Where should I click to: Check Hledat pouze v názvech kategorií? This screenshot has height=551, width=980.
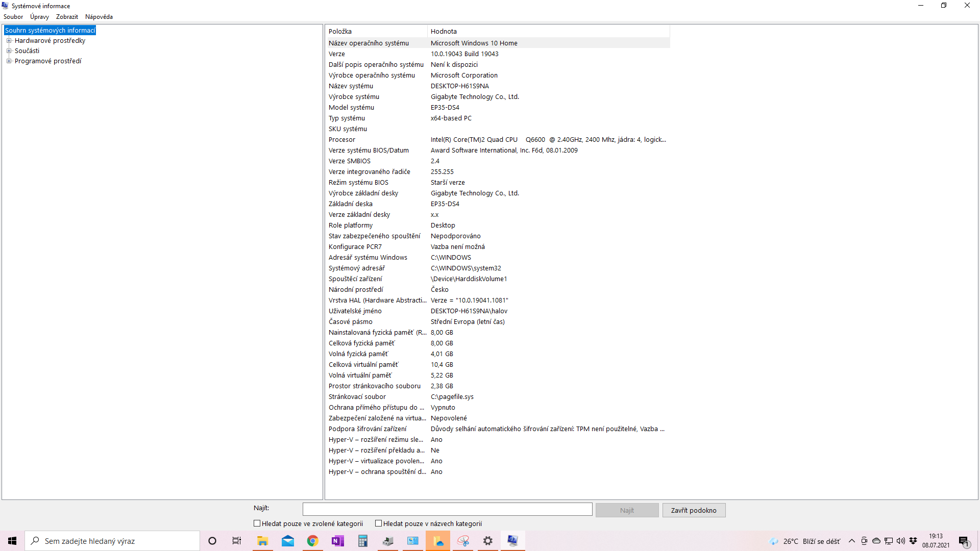[x=379, y=523]
